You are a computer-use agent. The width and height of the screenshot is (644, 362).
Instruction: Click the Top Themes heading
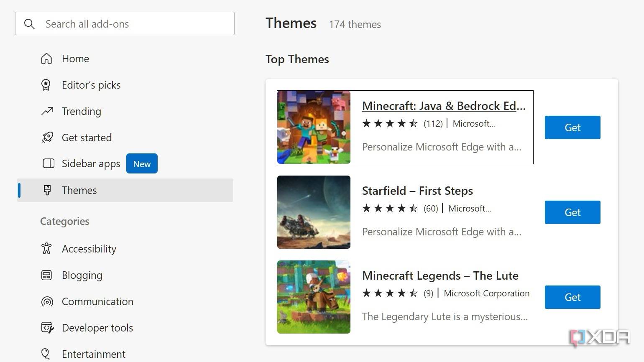pos(297,59)
